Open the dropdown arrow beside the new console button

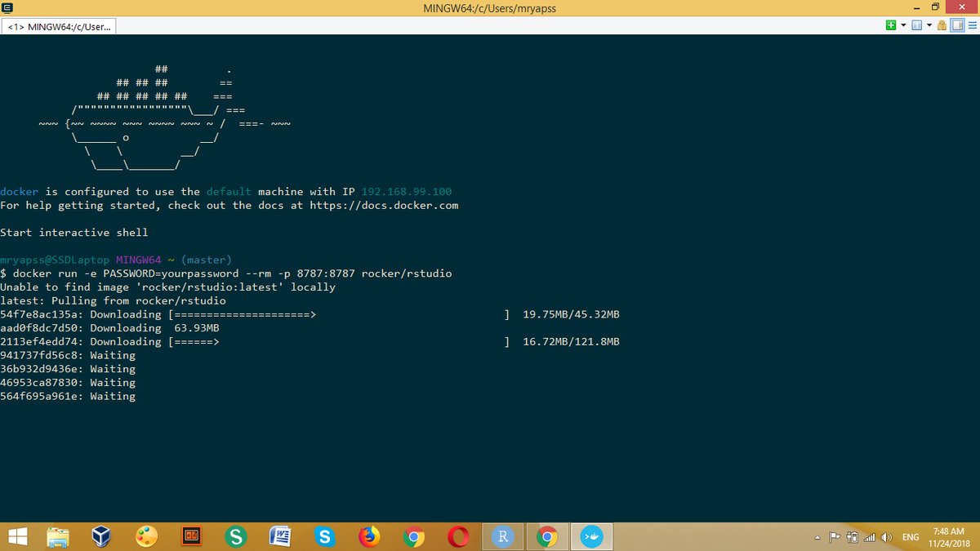tap(902, 26)
